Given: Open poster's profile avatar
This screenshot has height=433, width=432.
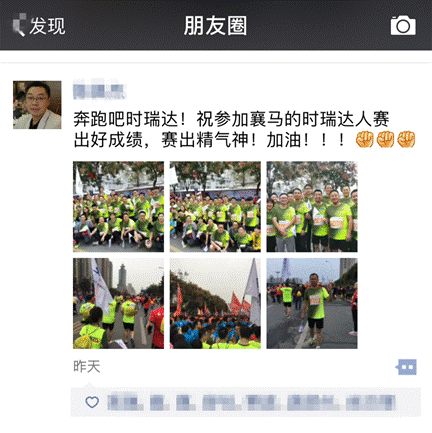Looking at the screenshot, I should point(37,105).
